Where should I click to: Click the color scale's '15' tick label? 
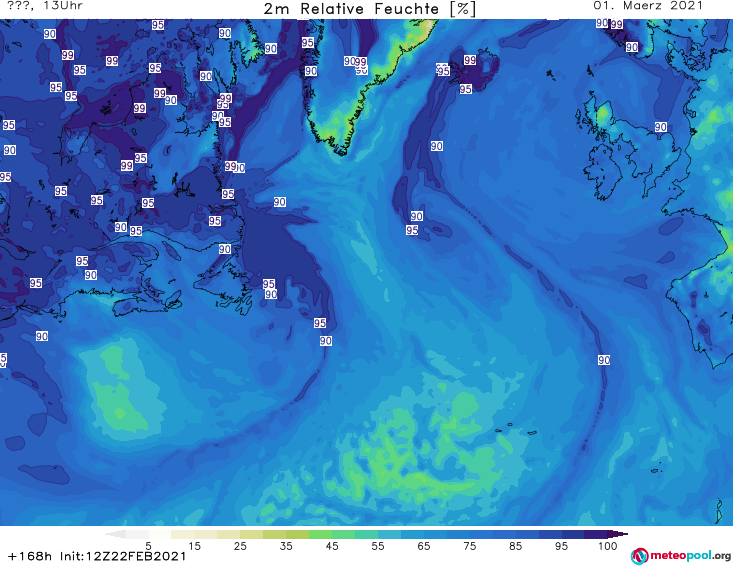tap(194, 546)
